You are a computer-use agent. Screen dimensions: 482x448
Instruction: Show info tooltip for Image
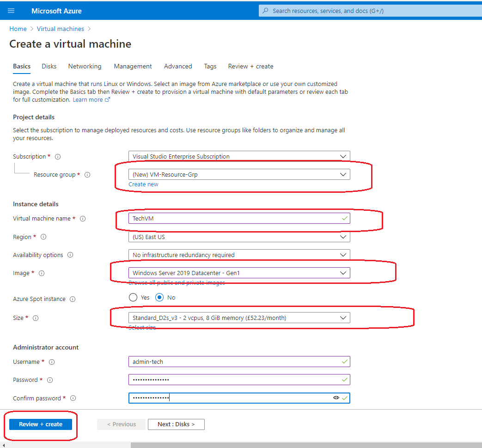pyautogui.click(x=42, y=273)
